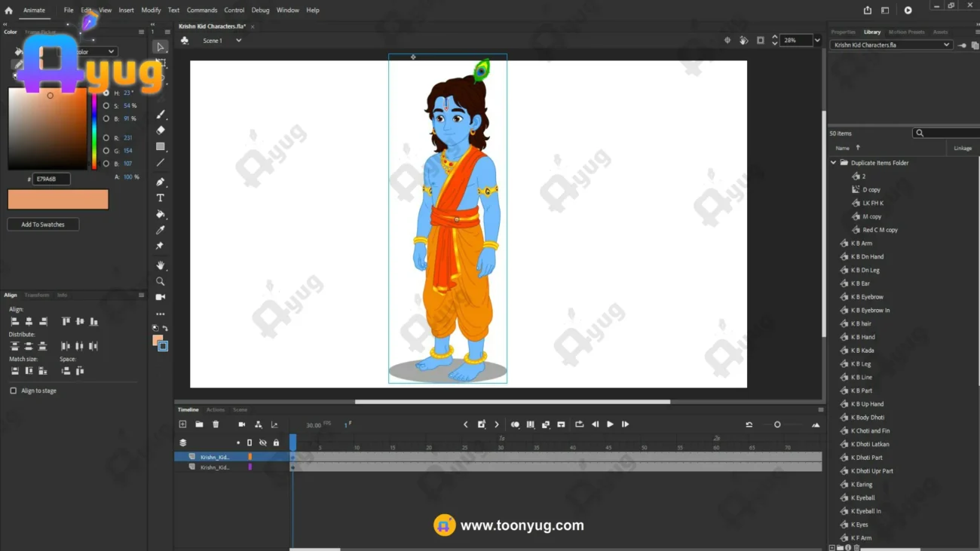Click the Add To Swatches button

coord(43,225)
